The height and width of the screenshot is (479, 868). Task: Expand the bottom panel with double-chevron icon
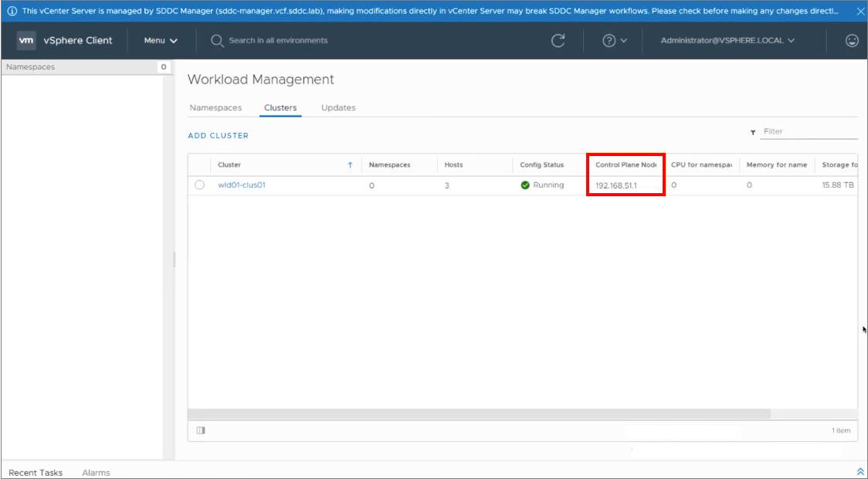[x=860, y=471]
